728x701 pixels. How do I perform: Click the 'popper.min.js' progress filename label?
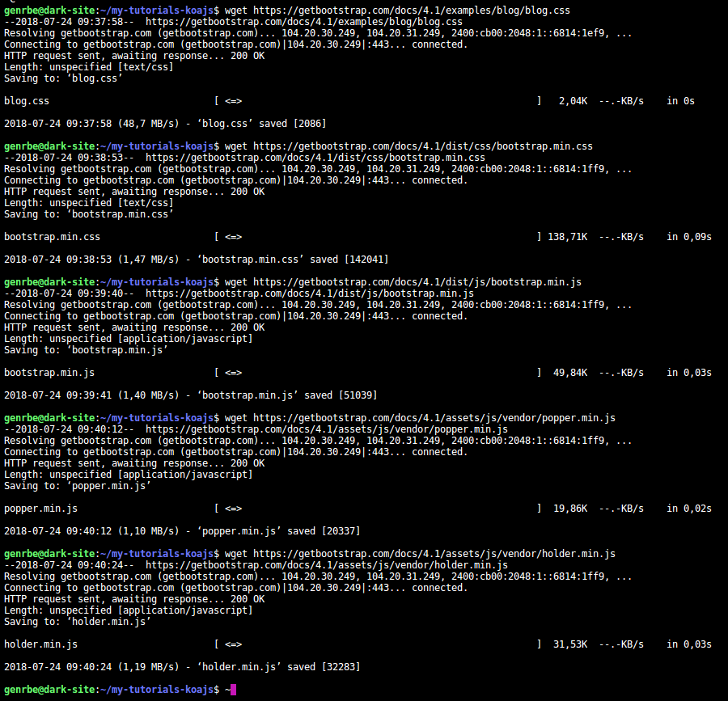click(x=41, y=509)
